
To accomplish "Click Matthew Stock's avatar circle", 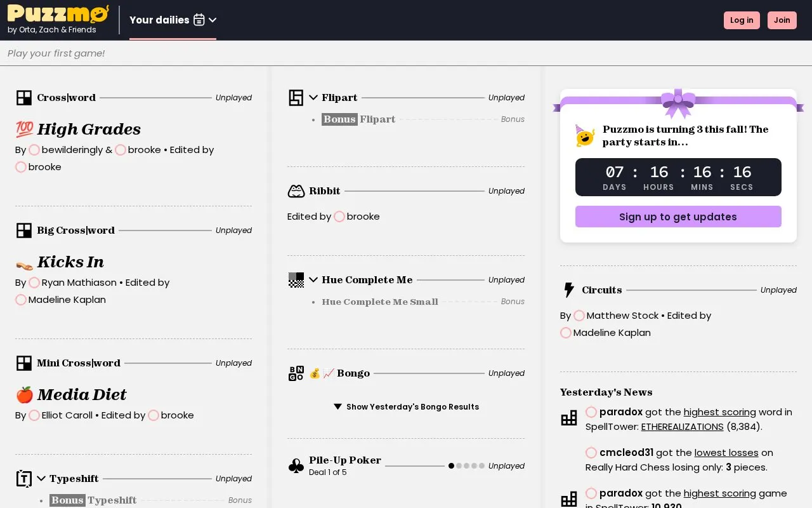I will click(579, 316).
